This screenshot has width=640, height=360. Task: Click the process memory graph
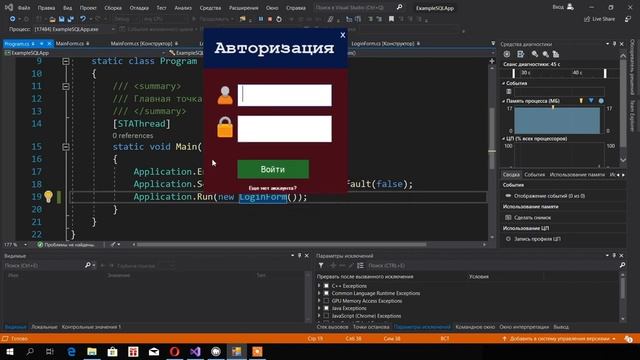coord(558,120)
